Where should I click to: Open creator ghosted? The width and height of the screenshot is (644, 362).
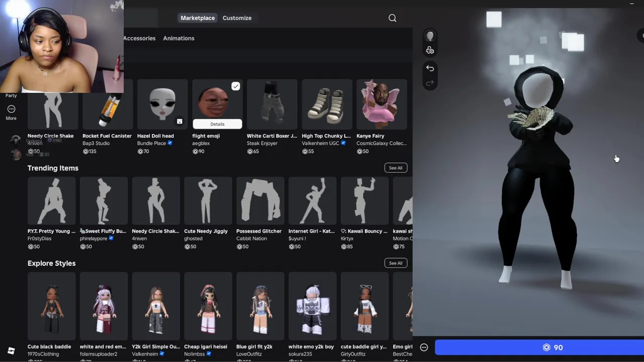pos(193,238)
